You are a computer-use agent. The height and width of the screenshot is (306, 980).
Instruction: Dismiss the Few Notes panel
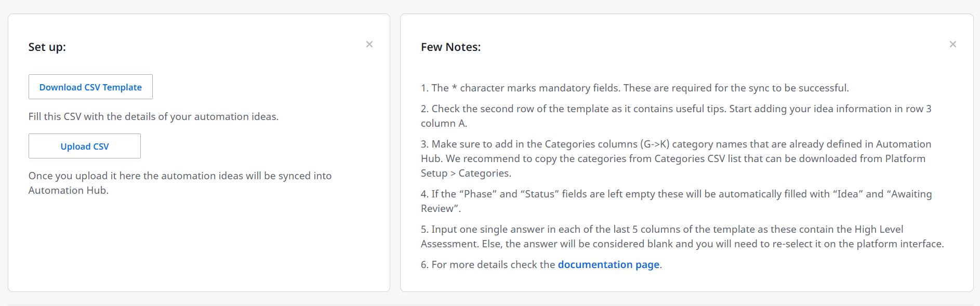tap(953, 44)
